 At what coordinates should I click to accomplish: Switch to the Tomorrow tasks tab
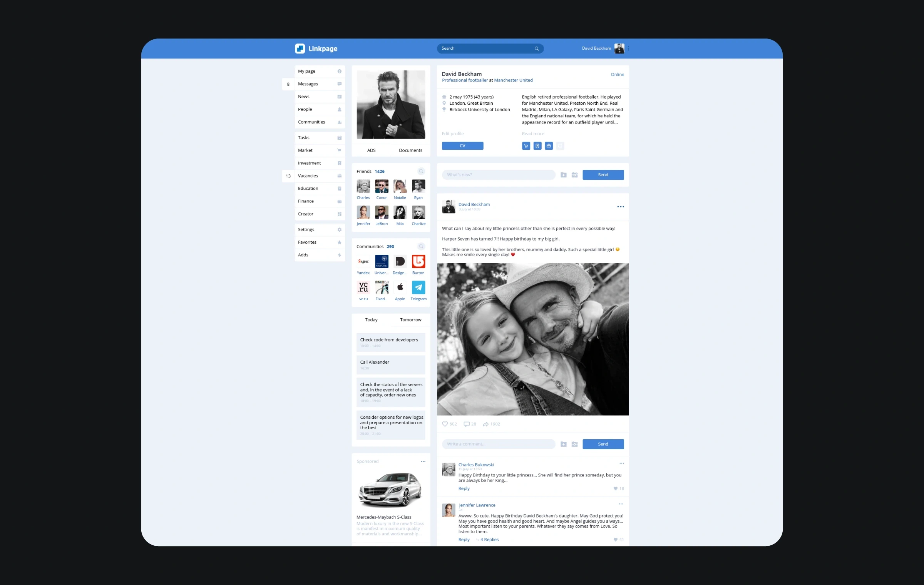click(410, 320)
